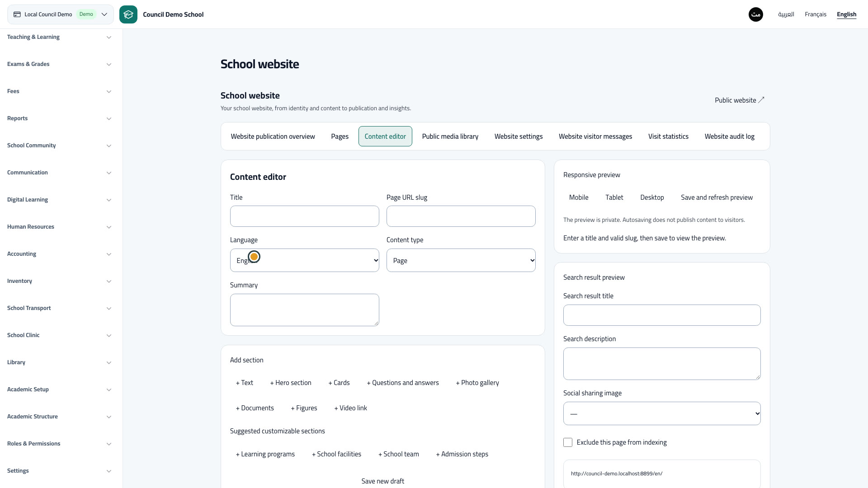Screen dimensions: 868x488
Task: Expand Communication sidebar section
Action: 59,173
